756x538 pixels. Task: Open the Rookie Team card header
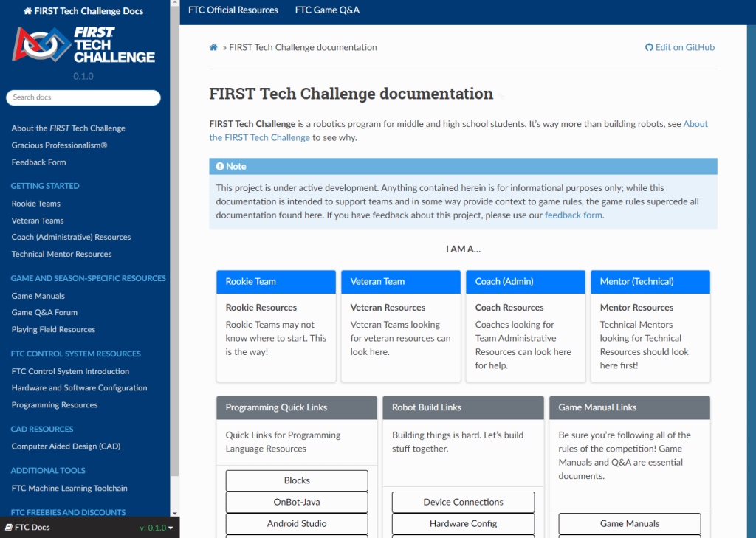275,281
